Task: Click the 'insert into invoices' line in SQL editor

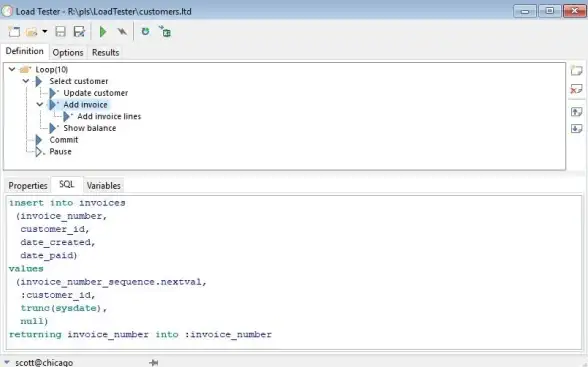Action: coord(67,203)
